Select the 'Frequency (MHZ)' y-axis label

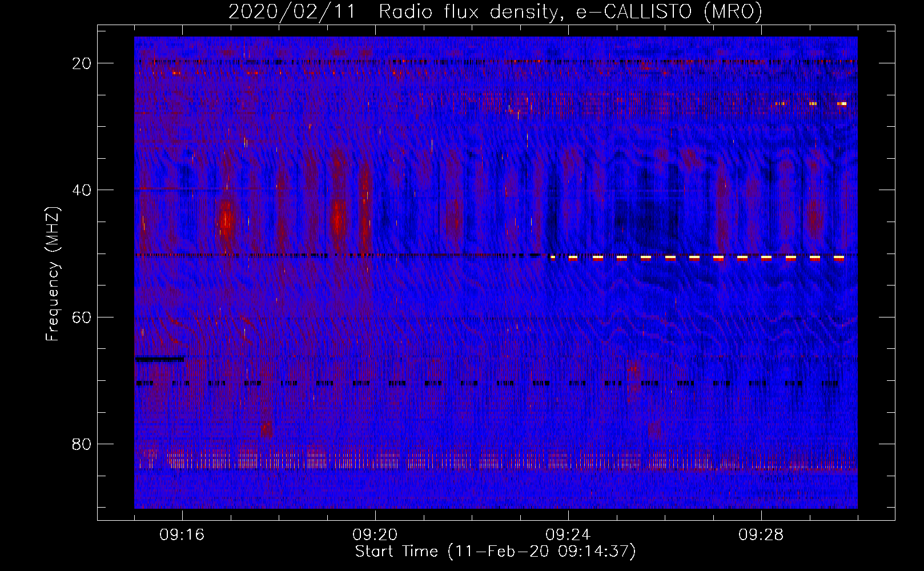53,274
